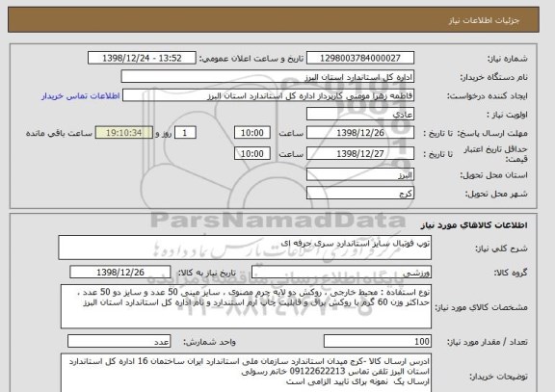
Task: Click the ساعت باقی مانده text
Action: point(59,133)
